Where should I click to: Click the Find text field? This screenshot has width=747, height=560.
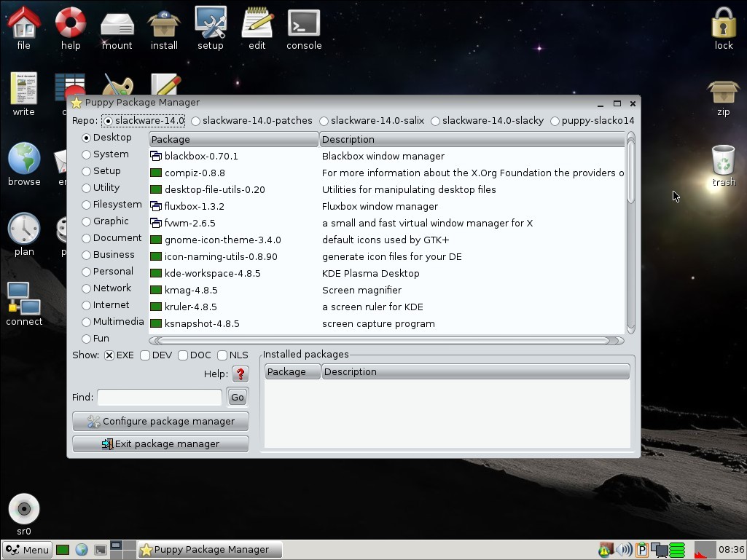[x=160, y=397]
